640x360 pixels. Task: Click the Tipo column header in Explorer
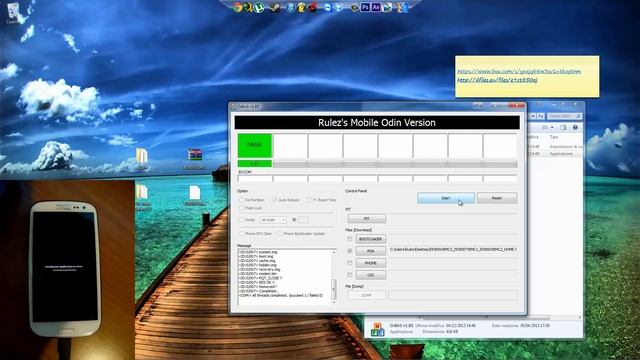click(554, 137)
